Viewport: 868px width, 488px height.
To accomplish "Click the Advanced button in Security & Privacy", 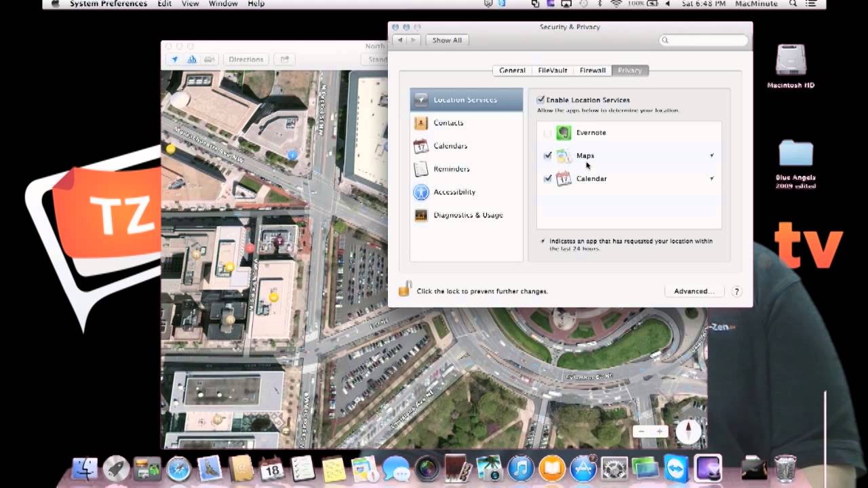I will pyautogui.click(x=694, y=290).
